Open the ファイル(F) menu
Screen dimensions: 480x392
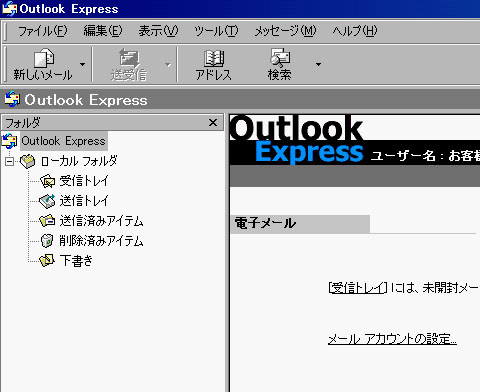43,31
